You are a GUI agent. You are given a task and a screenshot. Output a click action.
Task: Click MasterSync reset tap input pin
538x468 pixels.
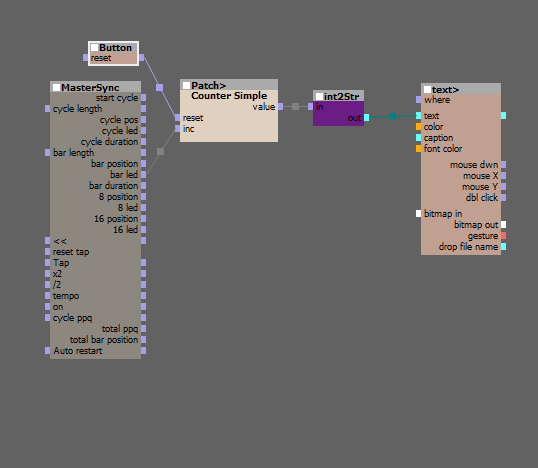pyautogui.click(x=47, y=251)
